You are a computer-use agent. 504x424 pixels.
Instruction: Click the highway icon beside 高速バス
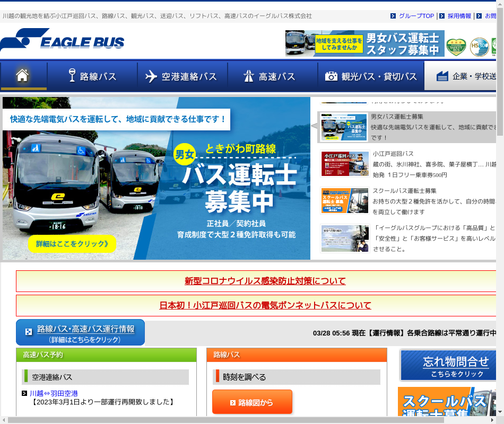[248, 76]
